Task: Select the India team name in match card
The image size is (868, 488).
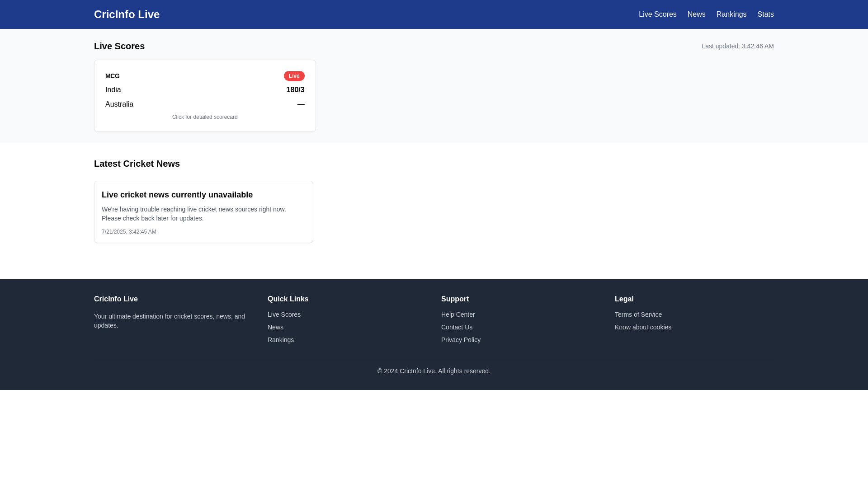Action: pos(113,90)
